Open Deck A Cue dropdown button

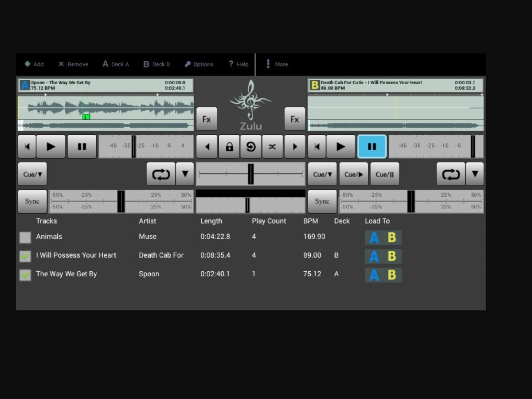point(32,174)
